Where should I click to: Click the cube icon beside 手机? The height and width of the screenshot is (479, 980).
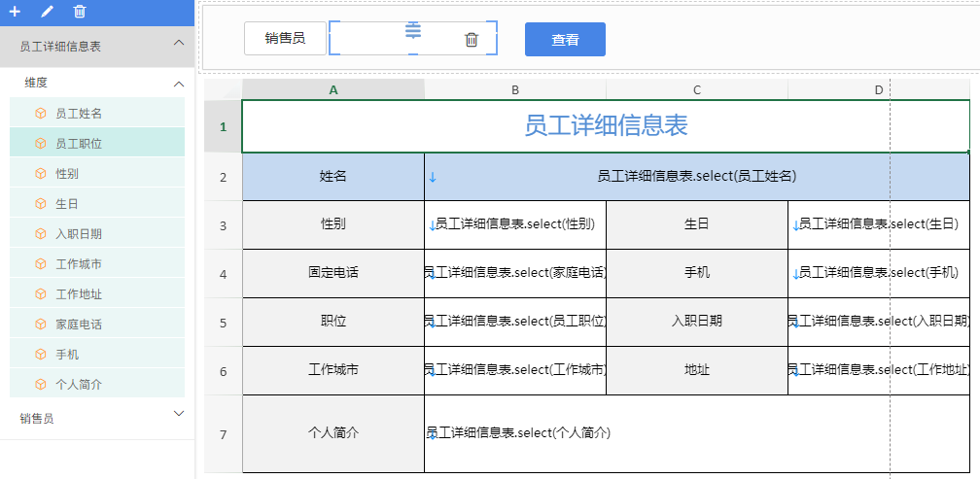41,354
